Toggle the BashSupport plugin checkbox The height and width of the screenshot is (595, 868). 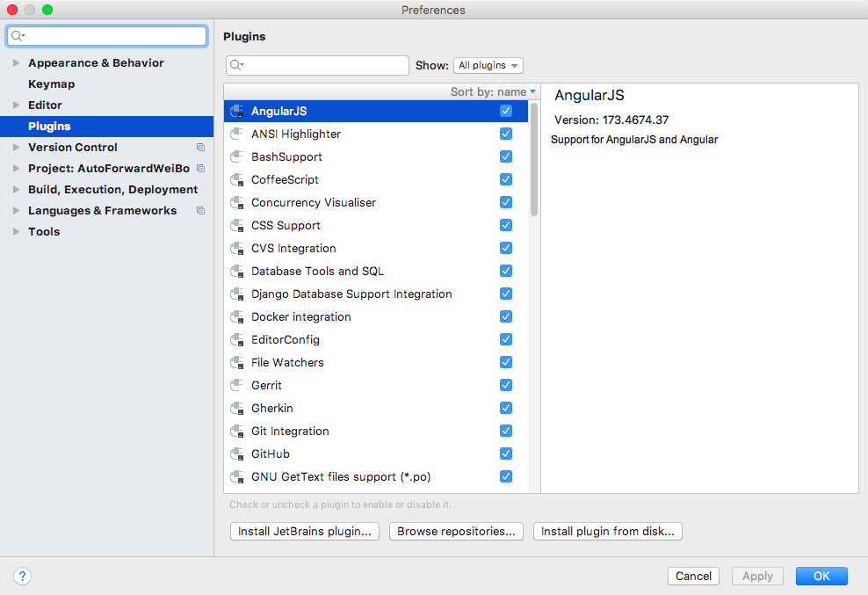click(x=506, y=156)
